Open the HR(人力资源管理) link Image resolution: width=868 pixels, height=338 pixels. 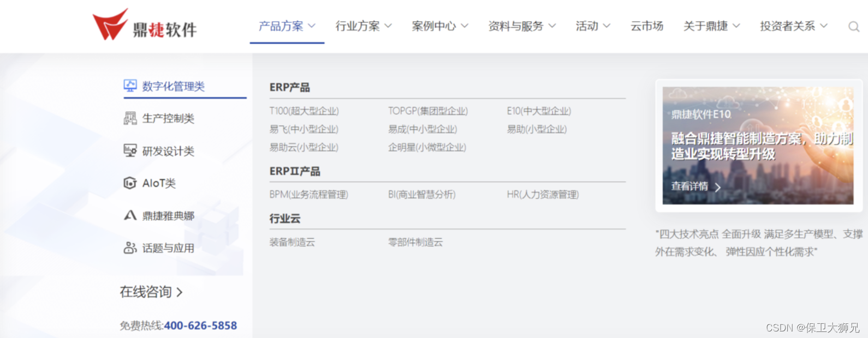click(543, 194)
